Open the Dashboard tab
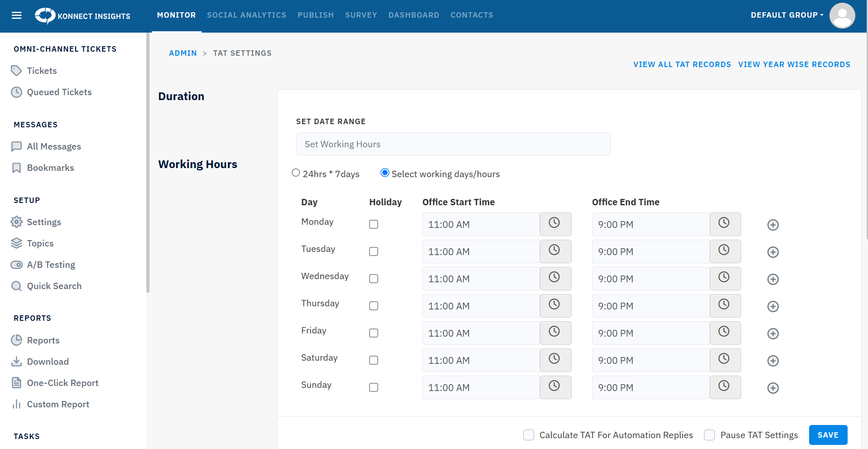Image resolution: width=868 pixels, height=449 pixels. coord(413,15)
